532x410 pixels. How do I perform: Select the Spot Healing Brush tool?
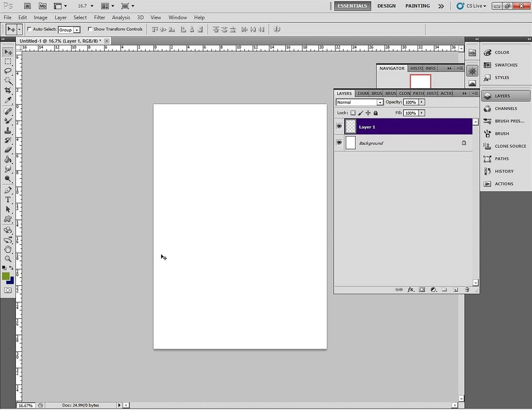pyautogui.click(x=8, y=111)
